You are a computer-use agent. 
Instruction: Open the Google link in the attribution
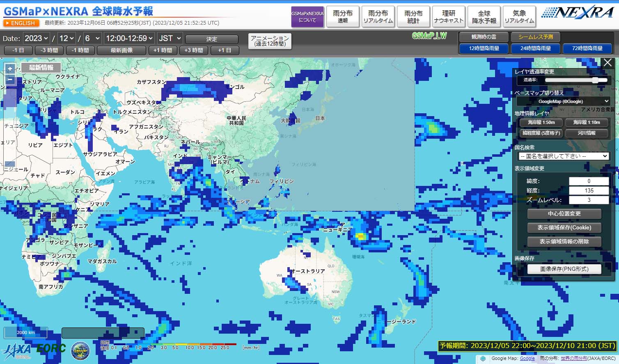(527, 358)
